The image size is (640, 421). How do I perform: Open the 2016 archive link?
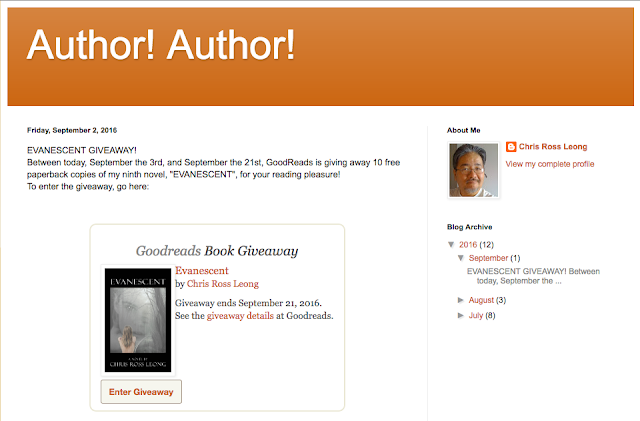468,245
